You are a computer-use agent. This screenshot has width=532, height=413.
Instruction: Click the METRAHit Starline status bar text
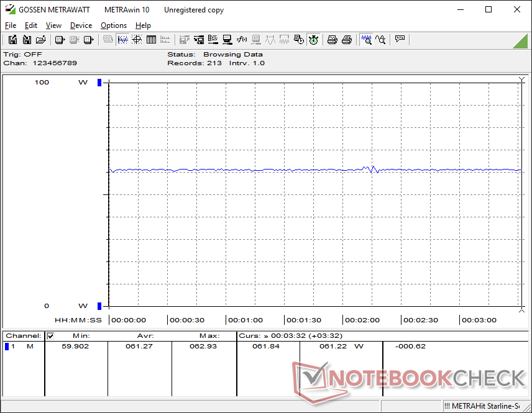tap(482, 406)
